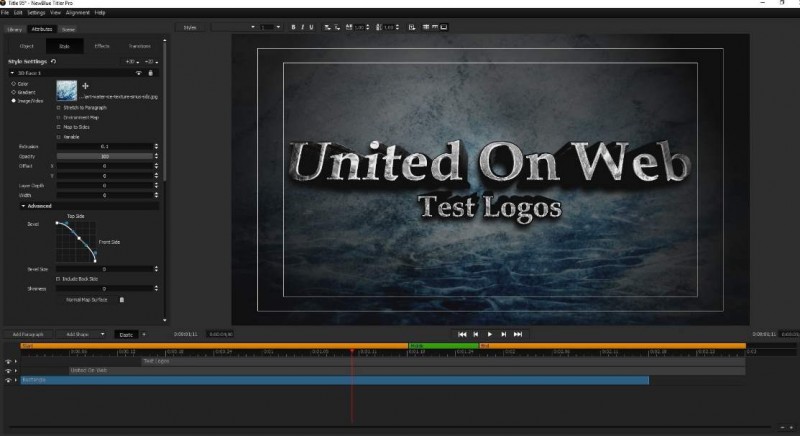Click the Extrusion value field
Screen dimensions: 800x436
tap(105, 146)
